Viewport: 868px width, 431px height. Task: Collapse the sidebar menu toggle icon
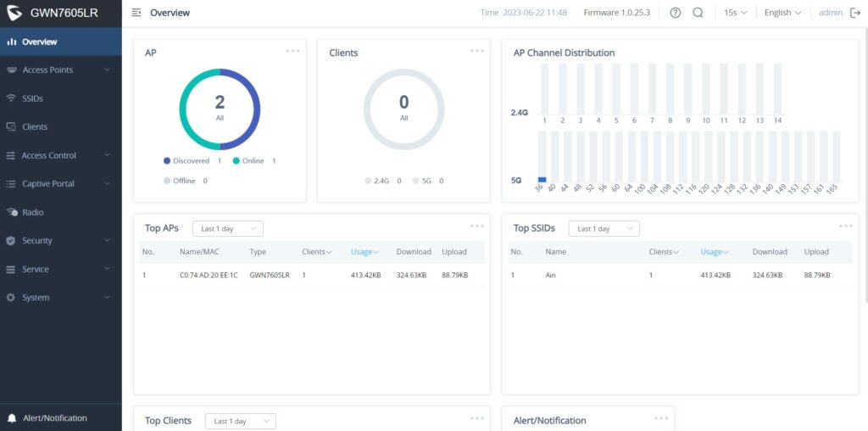[x=136, y=13]
